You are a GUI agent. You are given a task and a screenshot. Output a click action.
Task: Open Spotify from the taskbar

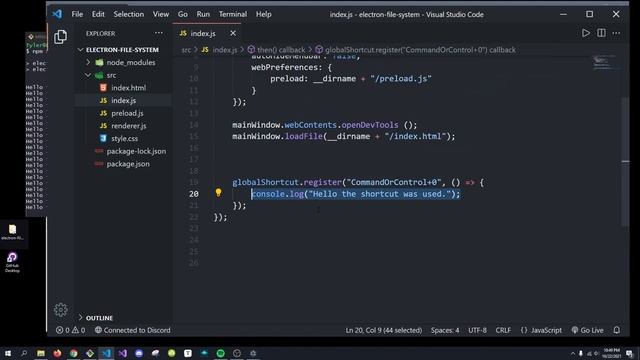220,353
